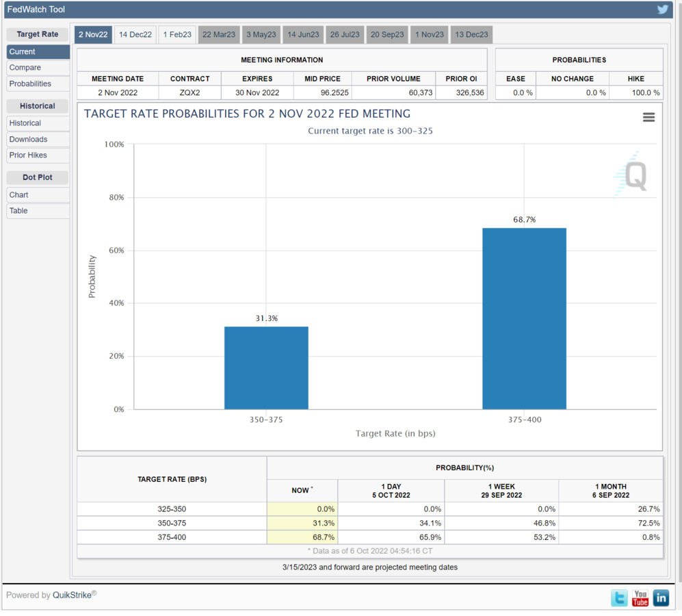682x616 pixels.
Task: Select the 13 Dec23 meeting tab
Action: point(471,35)
